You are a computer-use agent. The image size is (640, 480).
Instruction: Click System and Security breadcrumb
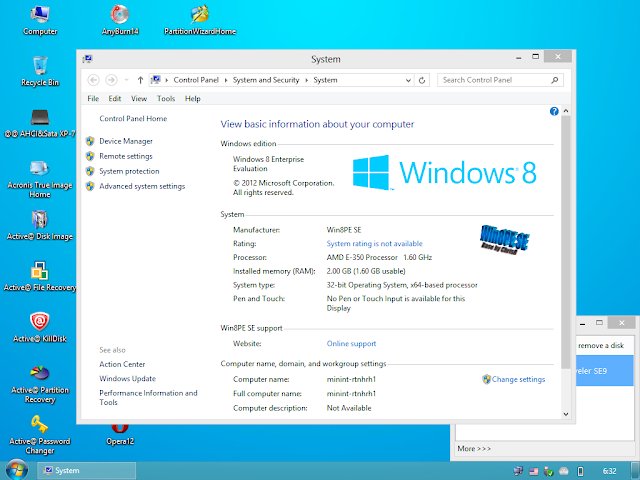[x=266, y=80]
